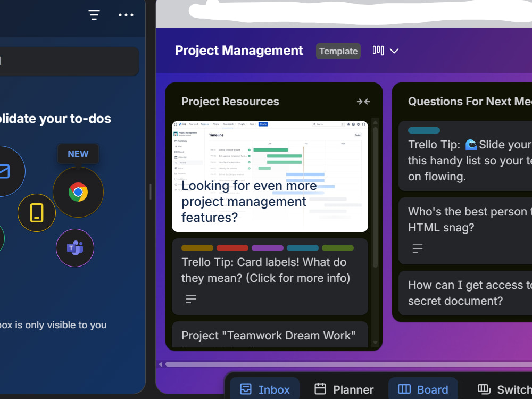
Task: Click the panel resize handle between inbox and board
Action: 151,192
